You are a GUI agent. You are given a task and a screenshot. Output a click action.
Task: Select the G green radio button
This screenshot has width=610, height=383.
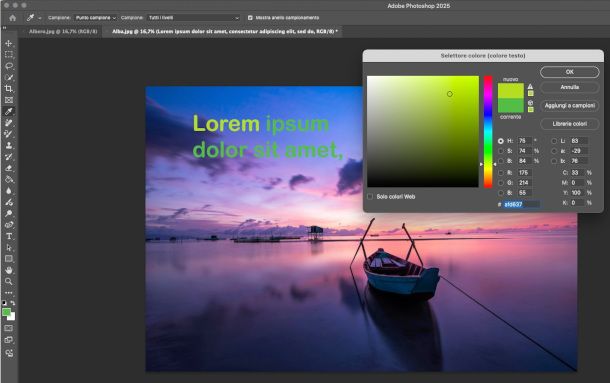[501, 183]
